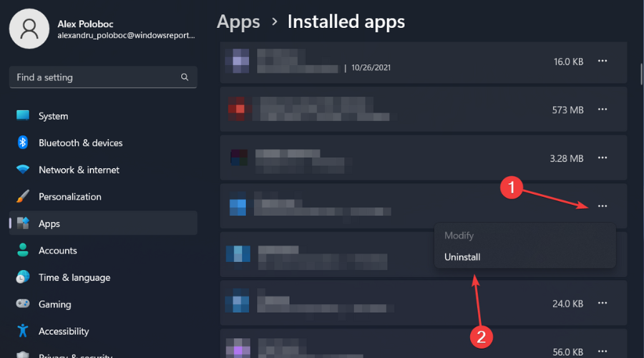
Task: Click the 10/26/2021 install date text
Action: [371, 68]
